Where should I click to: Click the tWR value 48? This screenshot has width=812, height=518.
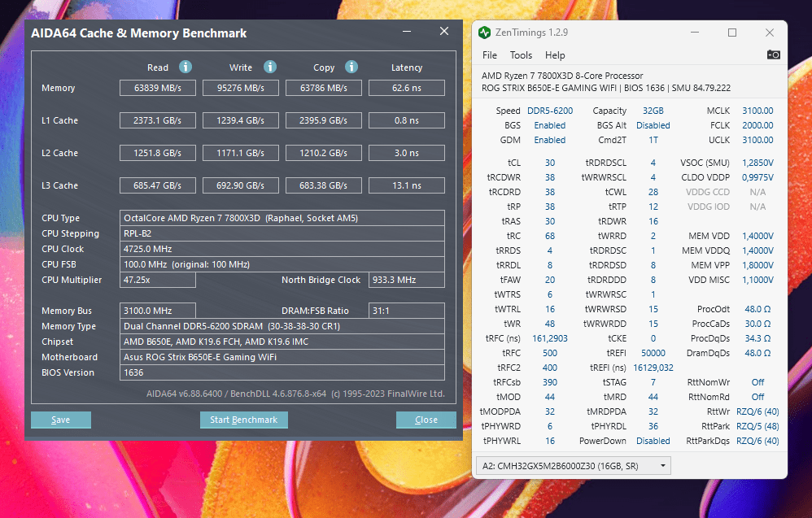click(x=550, y=324)
